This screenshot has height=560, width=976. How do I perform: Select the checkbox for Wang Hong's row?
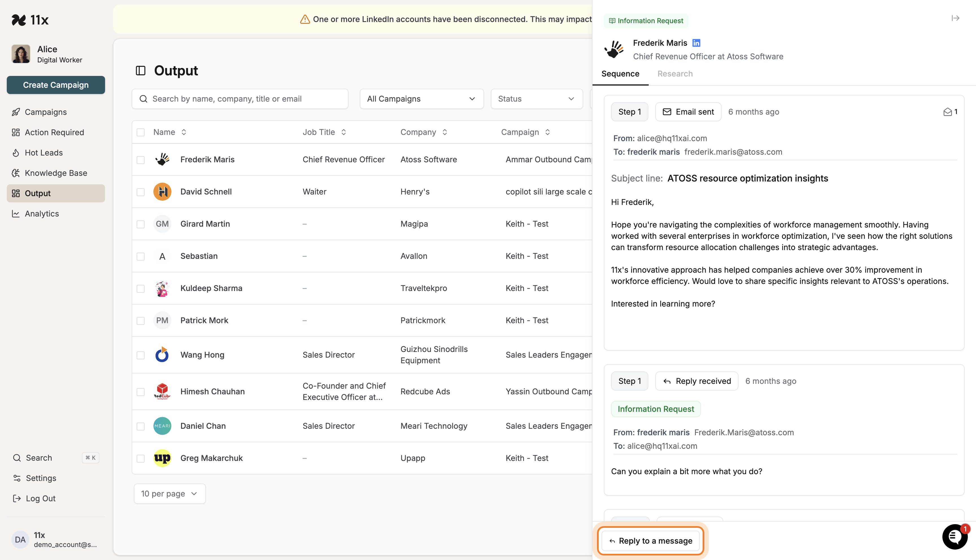141,355
